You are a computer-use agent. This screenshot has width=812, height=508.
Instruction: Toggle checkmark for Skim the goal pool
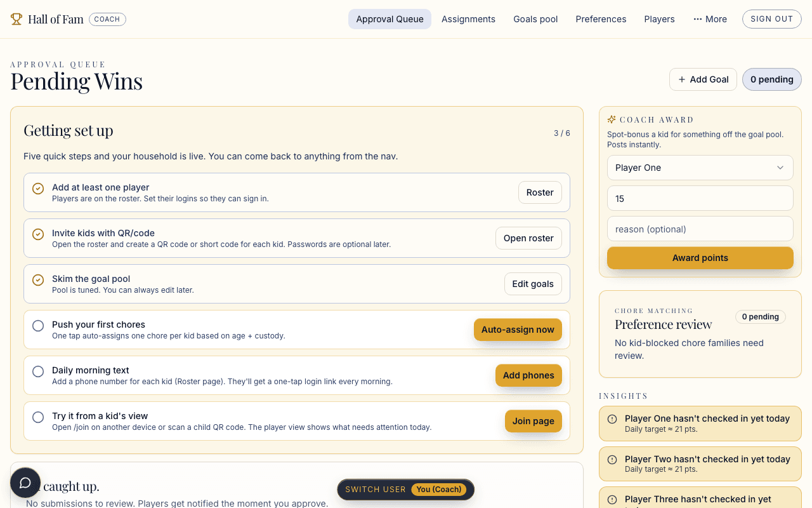38,280
